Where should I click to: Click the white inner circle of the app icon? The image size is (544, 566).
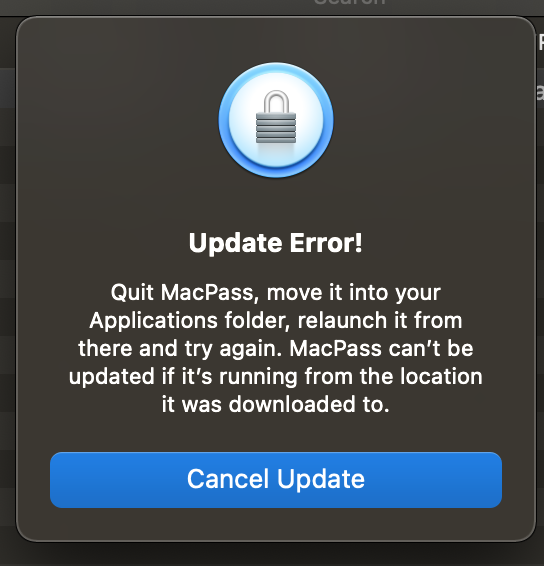pyautogui.click(x=276, y=120)
